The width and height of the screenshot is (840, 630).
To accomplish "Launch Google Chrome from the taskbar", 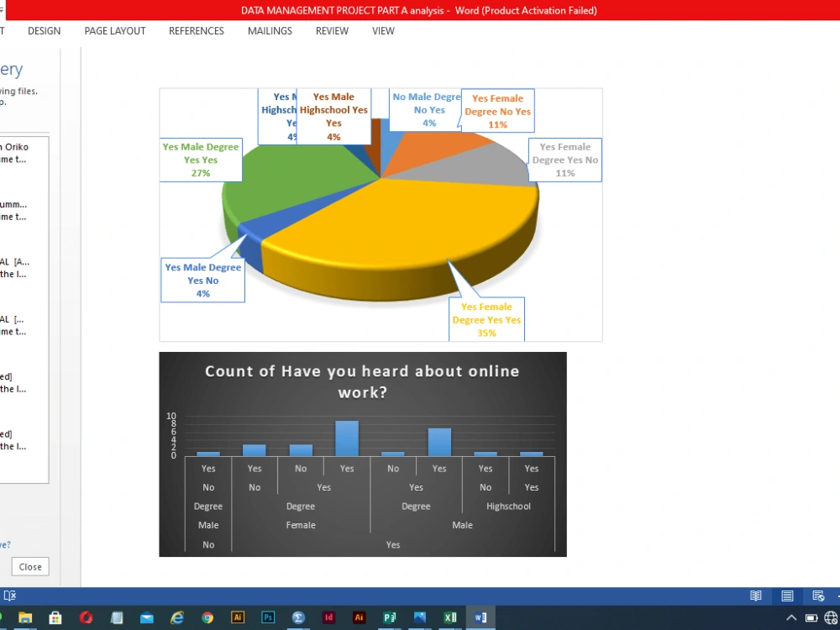I will click(207, 617).
